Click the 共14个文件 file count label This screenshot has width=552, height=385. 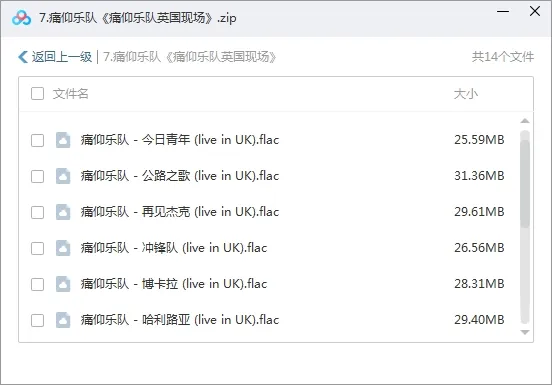pos(503,57)
